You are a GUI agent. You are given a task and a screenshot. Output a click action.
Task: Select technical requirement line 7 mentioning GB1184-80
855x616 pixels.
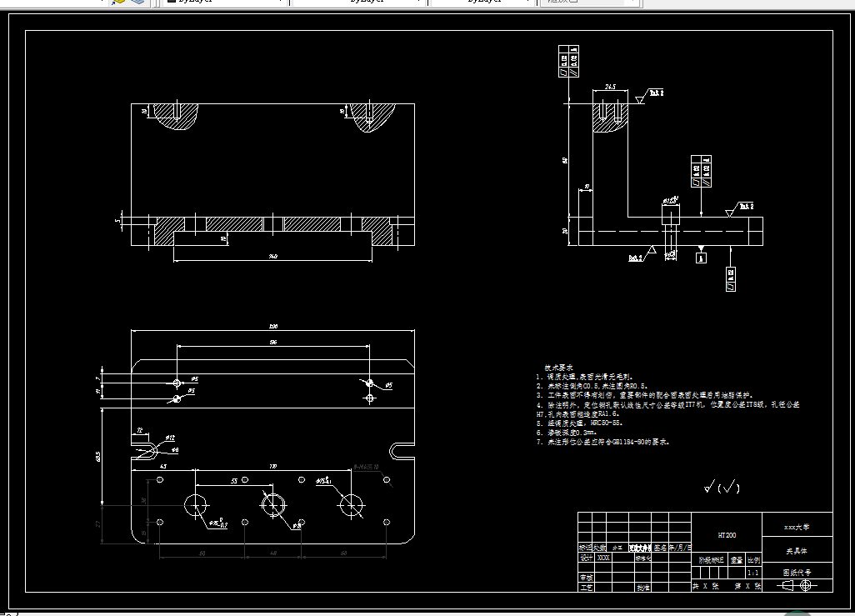tap(603, 442)
